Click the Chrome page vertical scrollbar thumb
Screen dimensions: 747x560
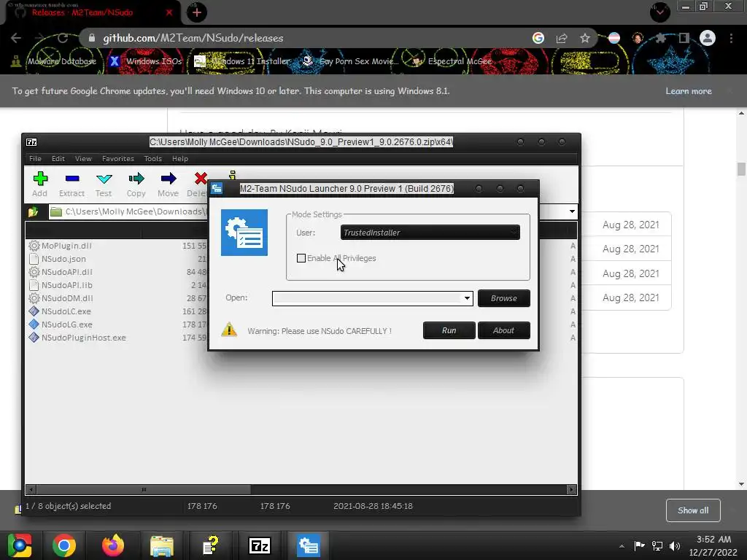click(x=741, y=169)
